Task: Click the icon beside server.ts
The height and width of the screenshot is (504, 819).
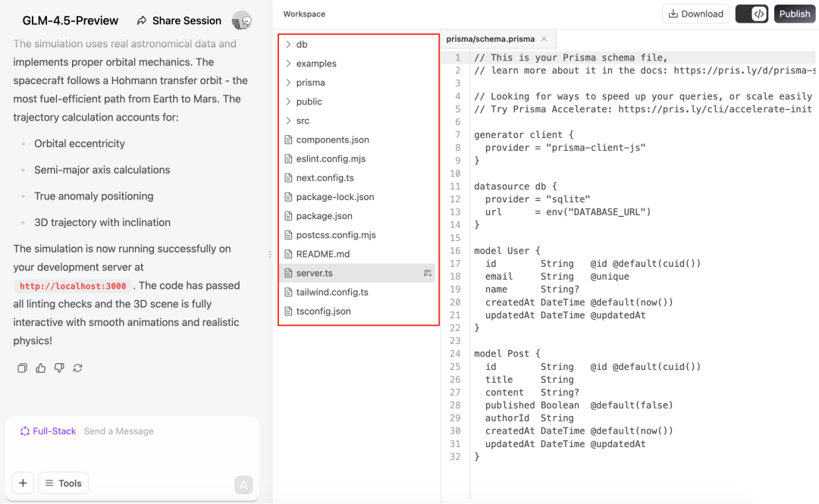Action: click(428, 273)
